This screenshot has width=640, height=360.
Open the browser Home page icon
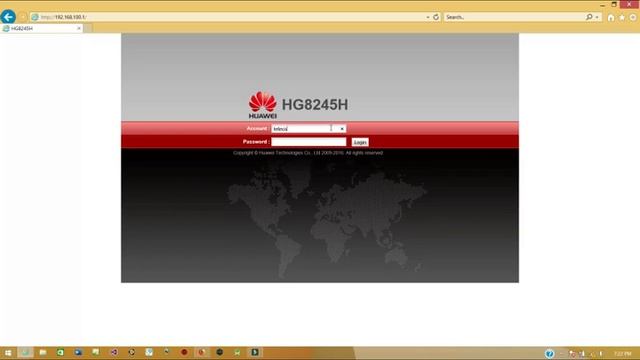pos(611,18)
